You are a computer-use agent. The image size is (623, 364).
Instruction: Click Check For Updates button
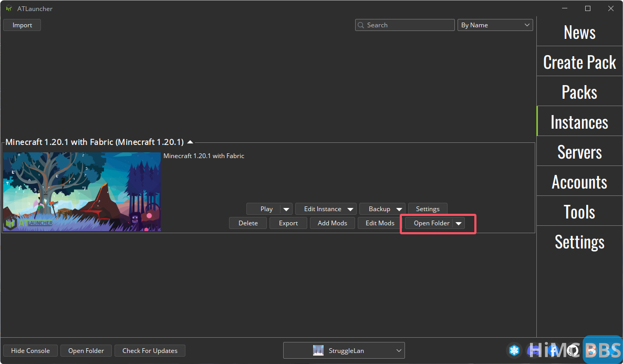coord(150,350)
